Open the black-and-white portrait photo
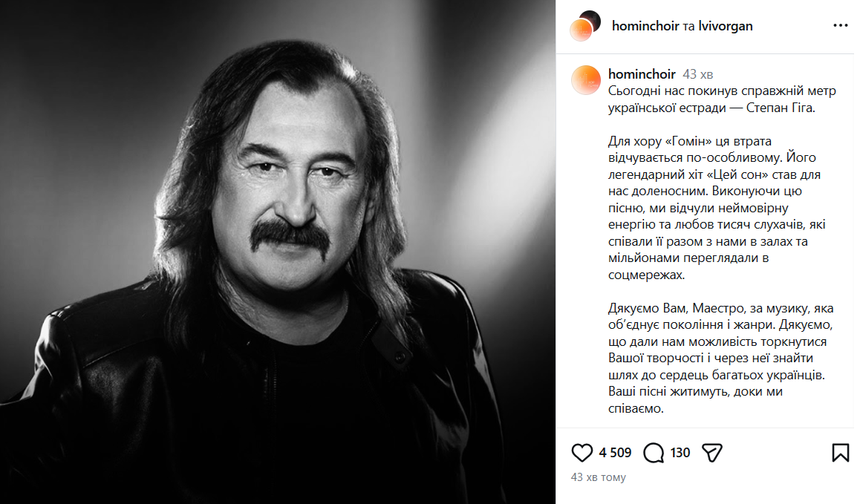The width and height of the screenshot is (860, 504). point(278,252)
